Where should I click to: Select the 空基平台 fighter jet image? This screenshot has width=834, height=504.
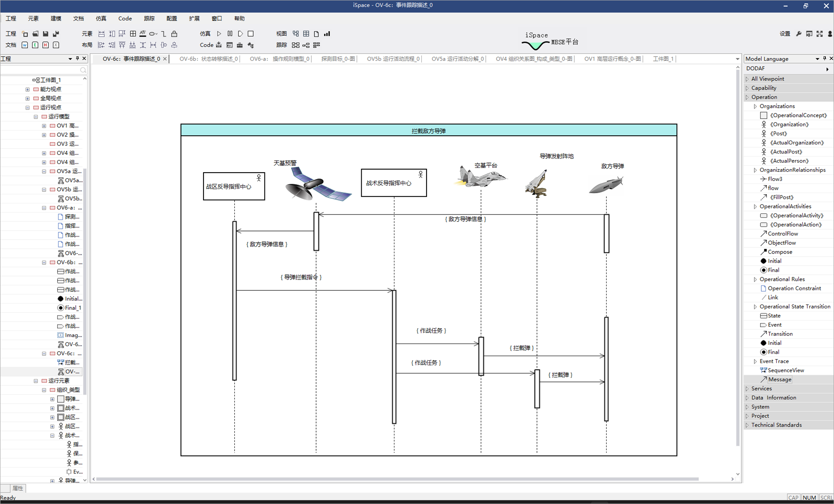(x=481, y=177)
